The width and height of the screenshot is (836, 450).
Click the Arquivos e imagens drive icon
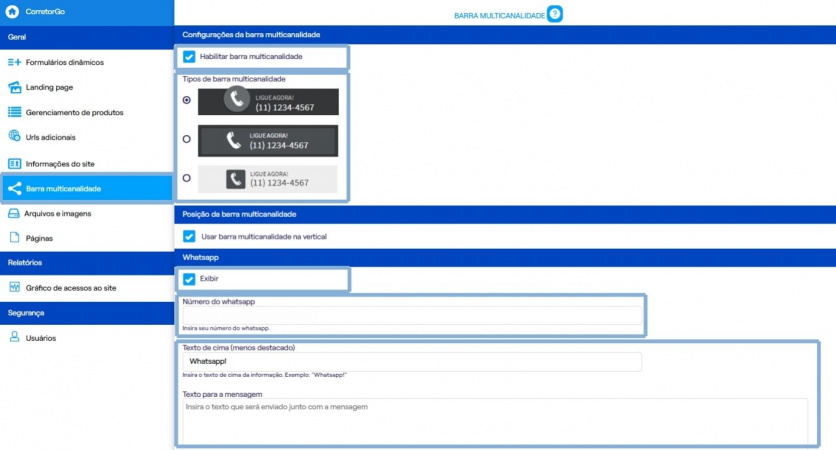(x=14, y=213)
